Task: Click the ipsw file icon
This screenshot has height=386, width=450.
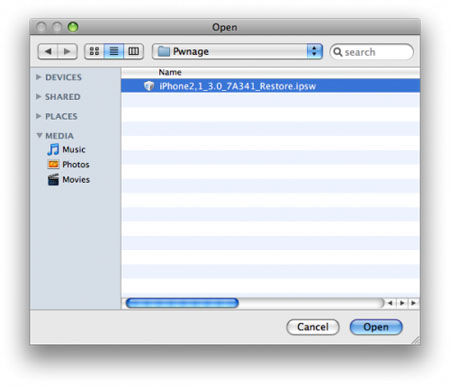Action: tap(149, 86)
